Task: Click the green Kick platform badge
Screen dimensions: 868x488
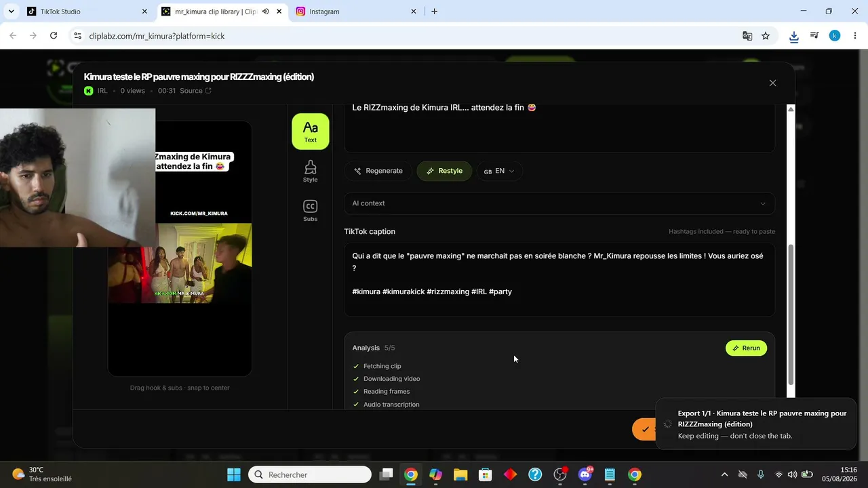Action: [x=88, y=91]
